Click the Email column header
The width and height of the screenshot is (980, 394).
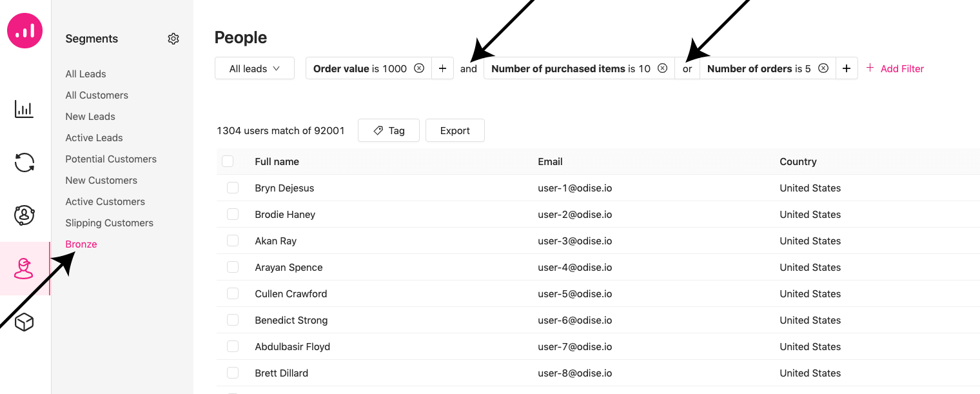tap(551, 161)
